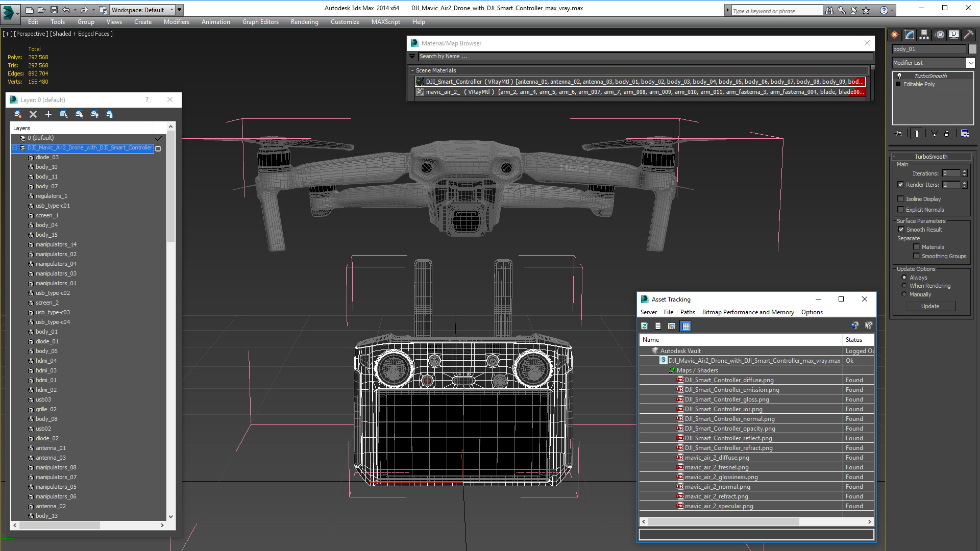Image resolution: width=980 pixels, height=551 pixels.
Task: Sort Asset Tracking by Status column
Action: 858,340
